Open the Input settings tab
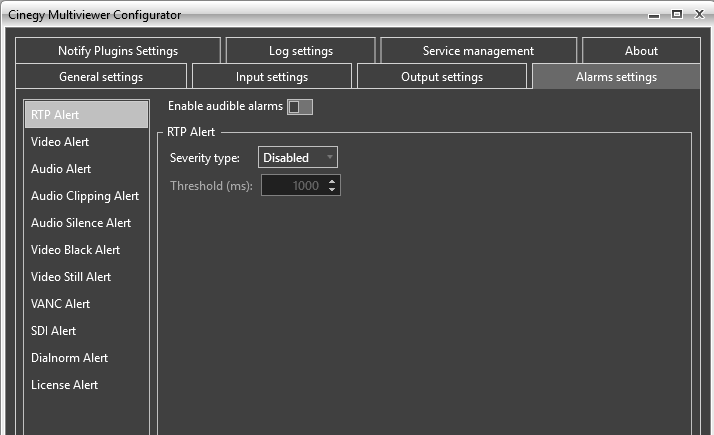Viewport: 714px width, 435px height. coord(272,77)
